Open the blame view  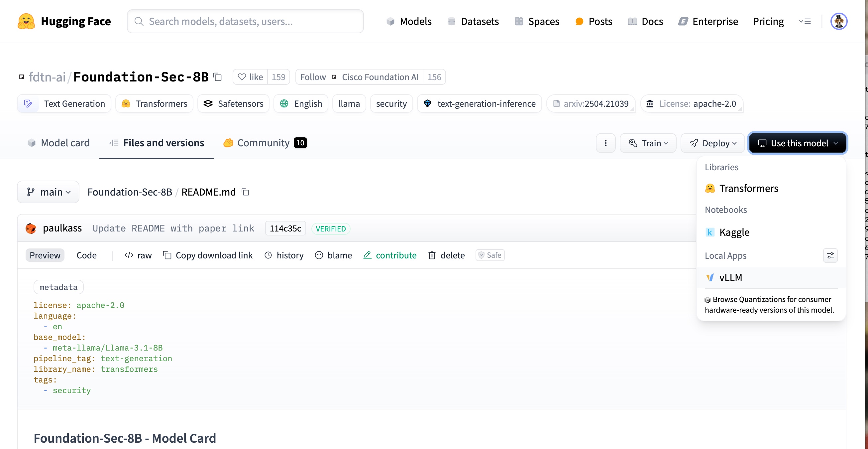pyautogui.click(x=333, y=255)
